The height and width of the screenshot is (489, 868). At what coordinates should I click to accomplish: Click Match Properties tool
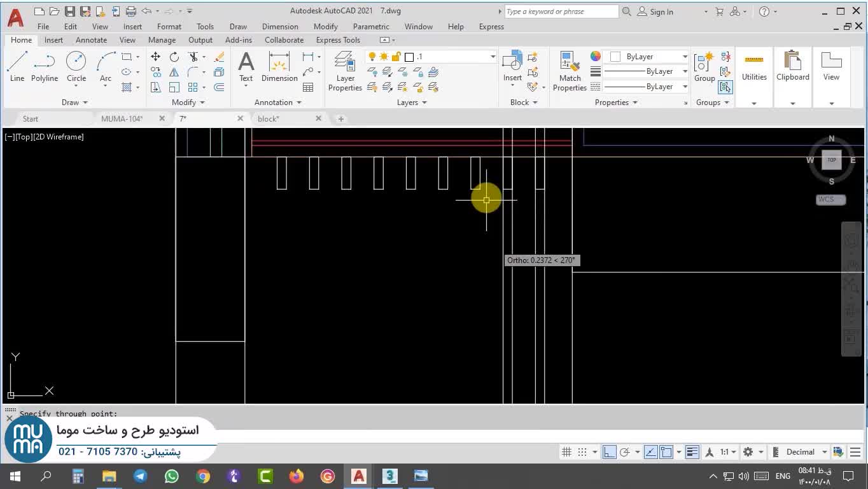point(570,71)
